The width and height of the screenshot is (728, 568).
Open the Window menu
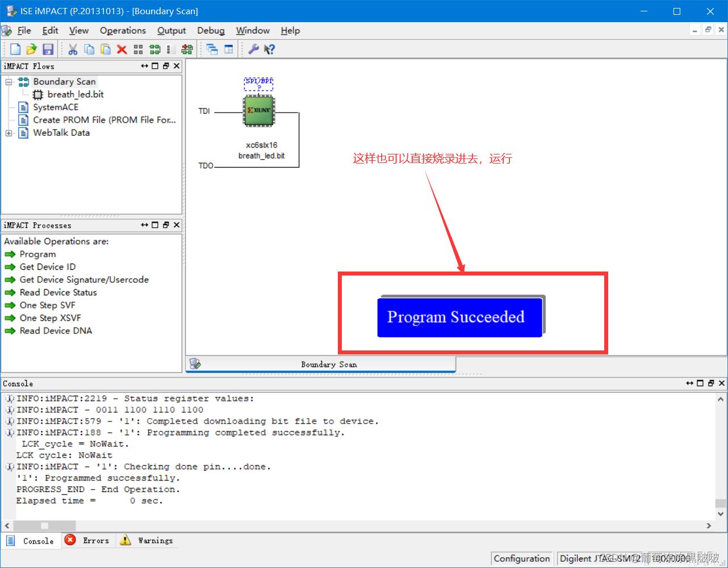click(x=253, y=31)
